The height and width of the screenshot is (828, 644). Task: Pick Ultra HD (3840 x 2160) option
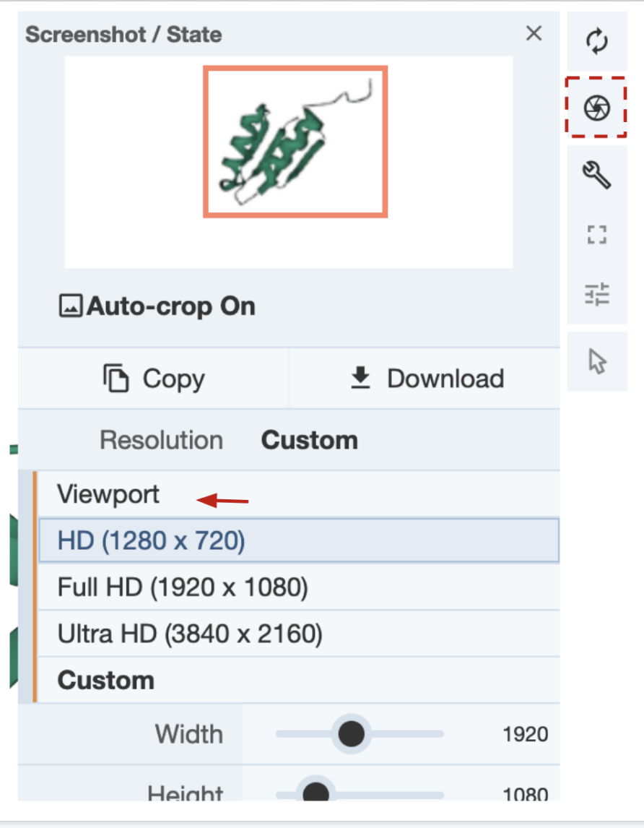point(190,634)
